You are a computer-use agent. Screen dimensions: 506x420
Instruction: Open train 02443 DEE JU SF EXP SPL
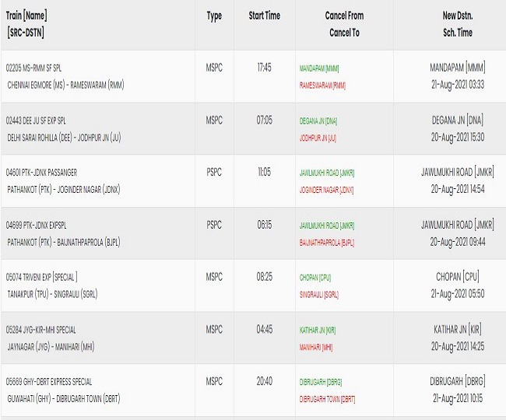tap(36, 121)
